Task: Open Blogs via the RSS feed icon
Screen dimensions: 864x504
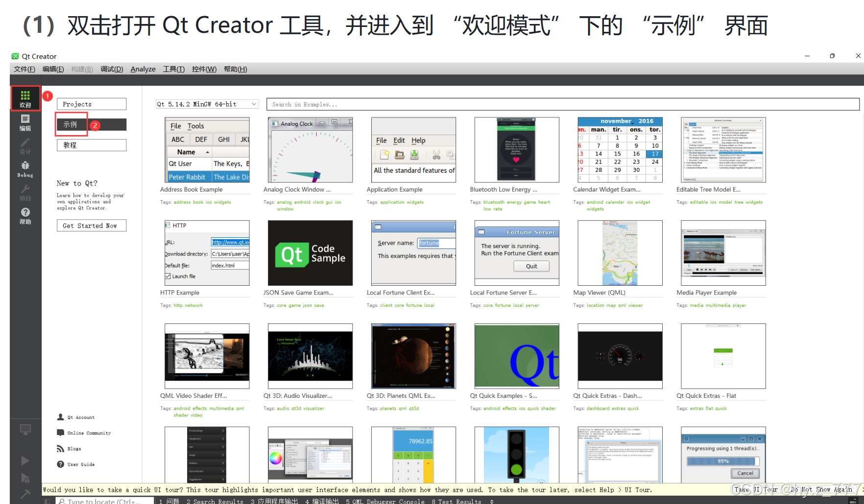Action: 60,448
